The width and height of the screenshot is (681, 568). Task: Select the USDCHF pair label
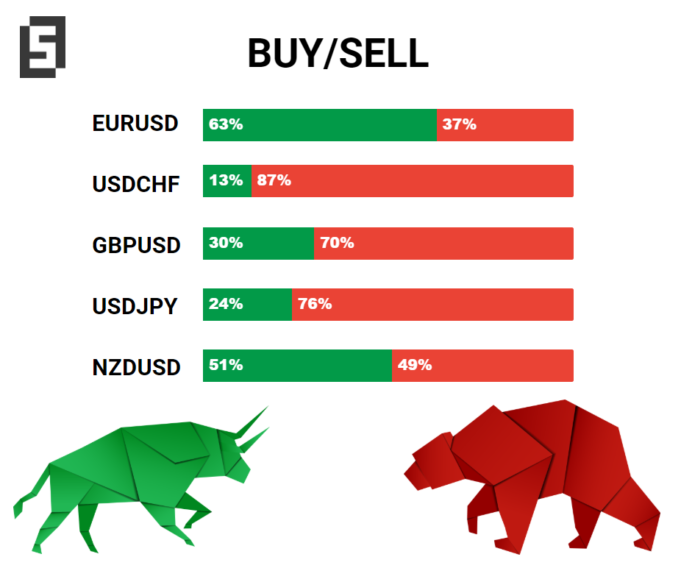coord(136,184)
